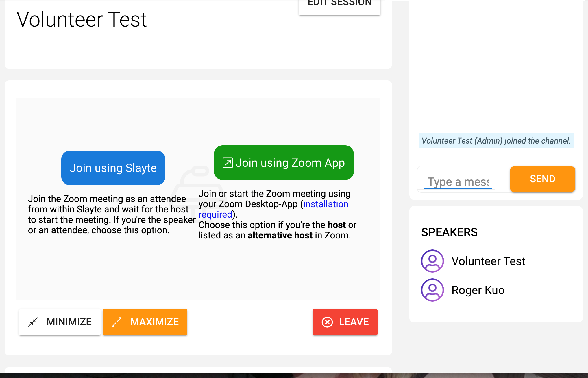This screenshot has height=378, width=588.
Task: Click Roger Kuo speaker avatar icon
Action: coord(432,290)
